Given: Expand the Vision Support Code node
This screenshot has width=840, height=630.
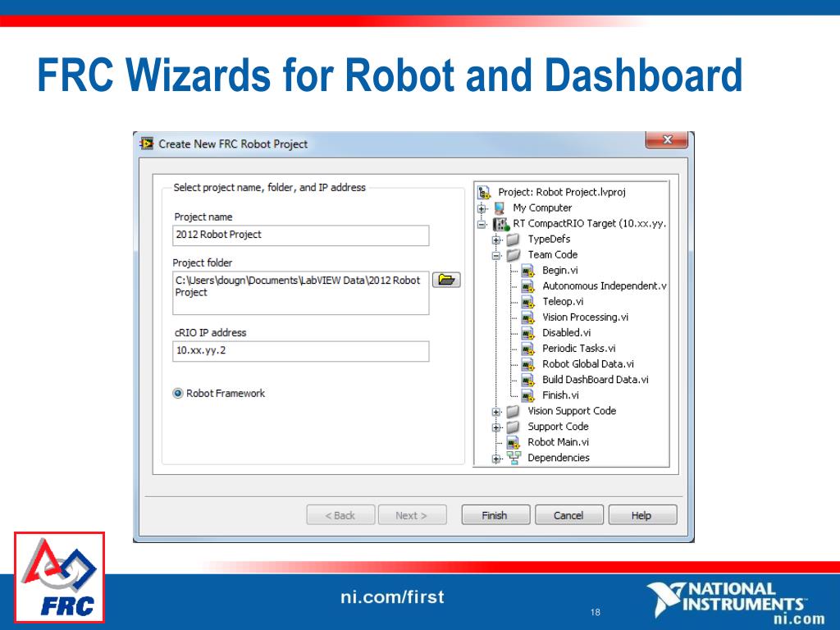Looking at the screenshot, I should tap(496, 412).
